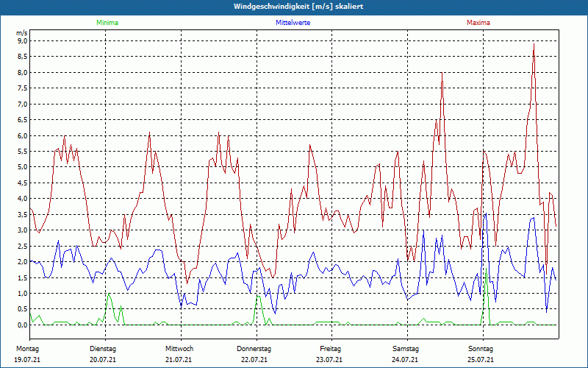Click the date '22.07.21'
This screenshot has width=588, height=368.
click(x=254, y=360)
